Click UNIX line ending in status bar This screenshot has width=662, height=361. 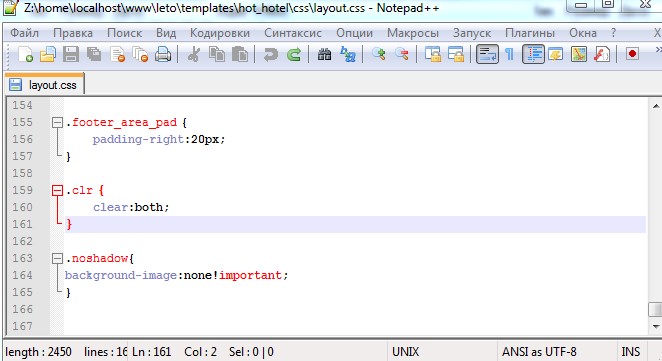tap(405, 352)
